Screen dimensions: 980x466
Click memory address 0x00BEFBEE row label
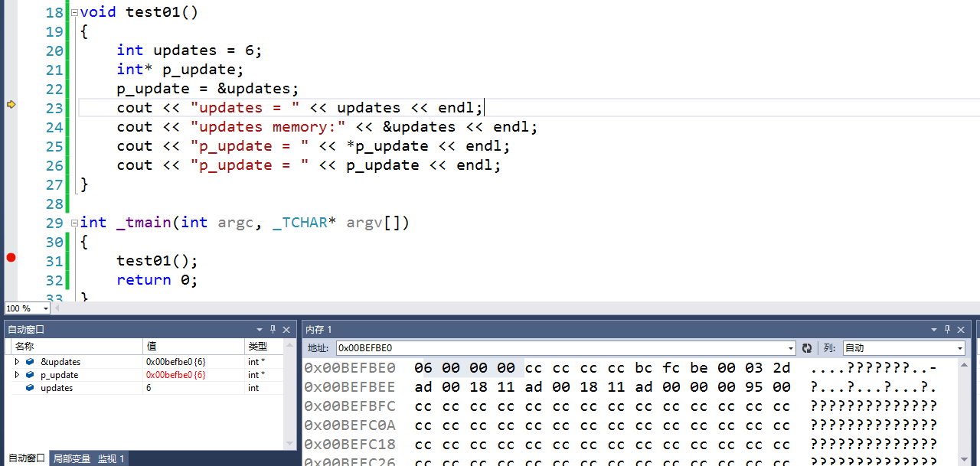click(x=350, y=387)
